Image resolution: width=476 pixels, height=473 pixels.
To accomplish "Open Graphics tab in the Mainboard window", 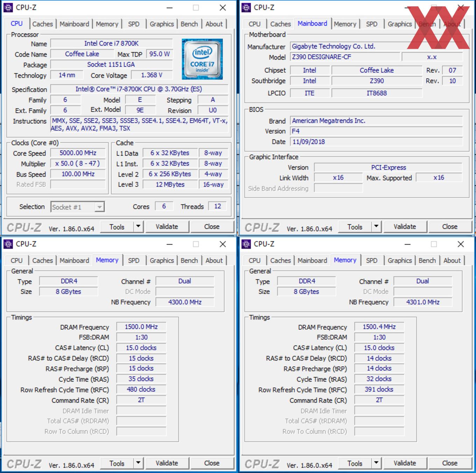I will pyautogui.click(x=400, y=24).
